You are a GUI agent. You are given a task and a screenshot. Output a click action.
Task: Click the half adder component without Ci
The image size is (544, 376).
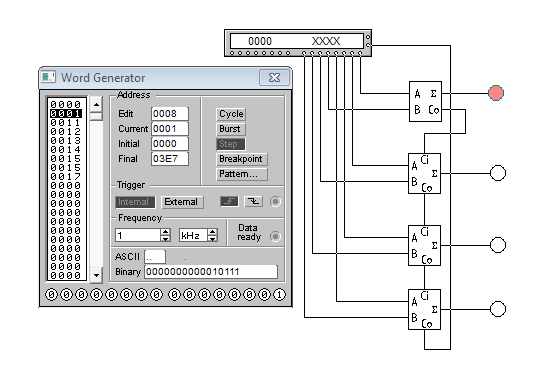[x=425, y=102]
